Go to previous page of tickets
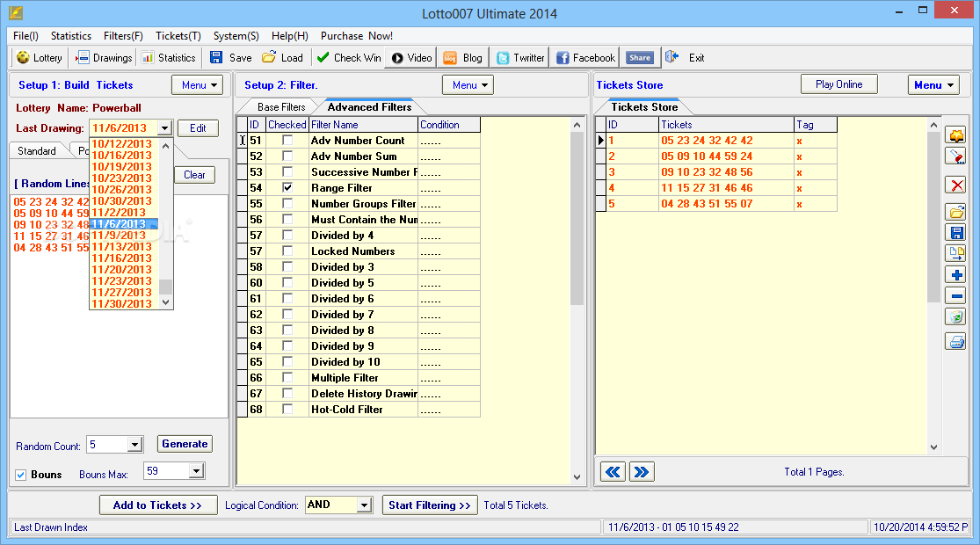The image size is (980, 545). pyautogui.click(x=613, y=472)
